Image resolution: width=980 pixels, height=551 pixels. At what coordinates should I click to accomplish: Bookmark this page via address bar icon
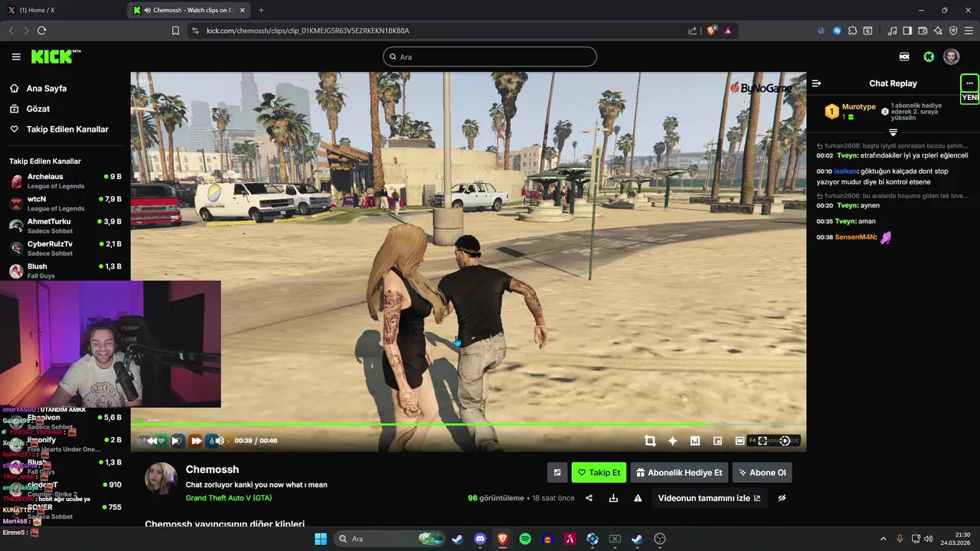point(175,31)
